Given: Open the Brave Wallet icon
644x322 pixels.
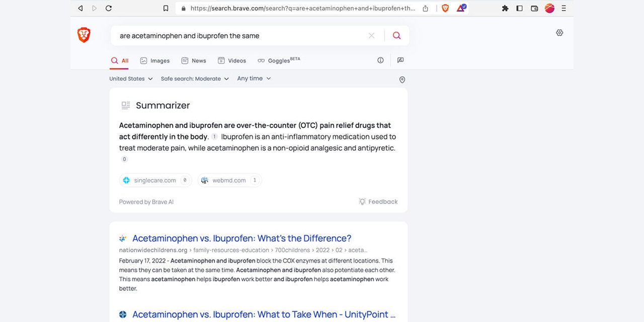Looking at the screenshot, I should pos(534,8).
